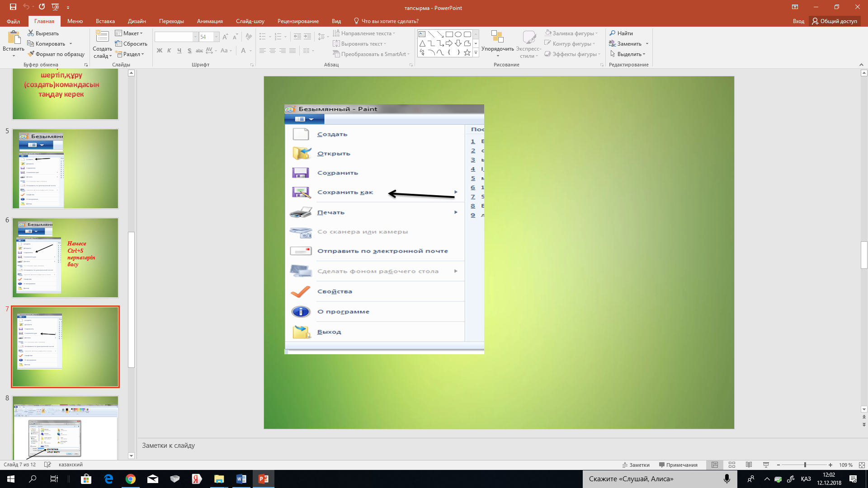The height and width of the screenshot is (488, 868).
Task: Click the zoom slider handle
Action: pos(805,465)
